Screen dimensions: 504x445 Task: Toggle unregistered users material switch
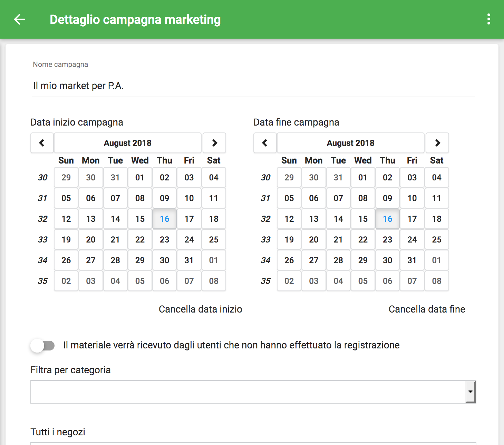(42, 345)
